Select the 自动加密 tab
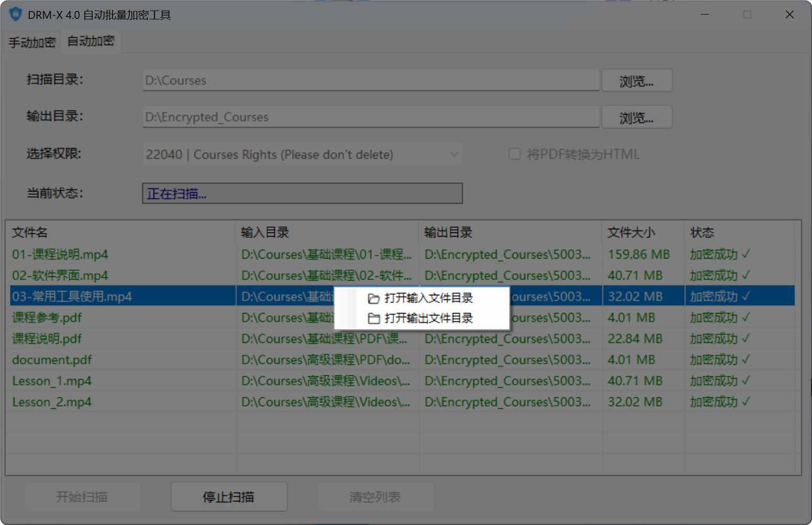 (91, 41)
